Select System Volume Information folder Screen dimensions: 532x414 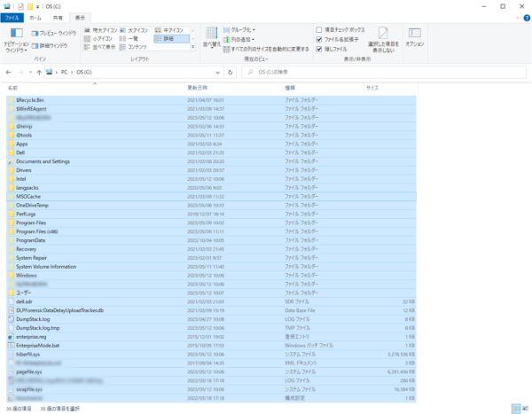pyautogui.click(x=211, y=267)
